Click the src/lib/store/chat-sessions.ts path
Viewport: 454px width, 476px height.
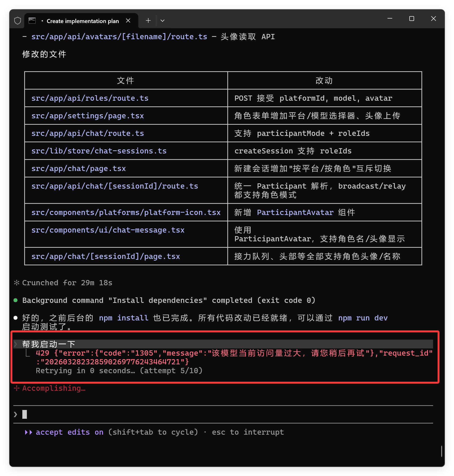point(99,151)
